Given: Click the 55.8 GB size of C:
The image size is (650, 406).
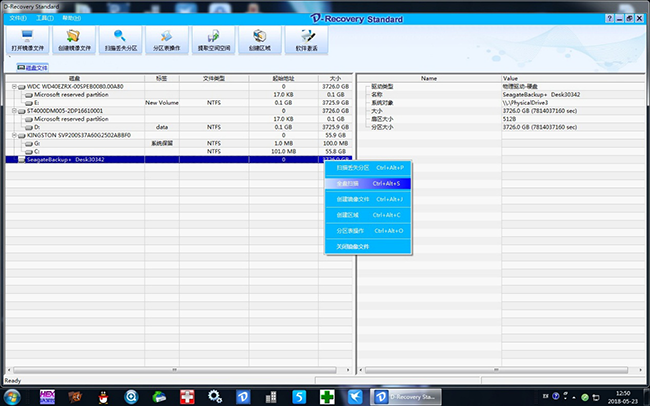Looking at the screenshot, I should pyautogui.click(x=335, y=152).
